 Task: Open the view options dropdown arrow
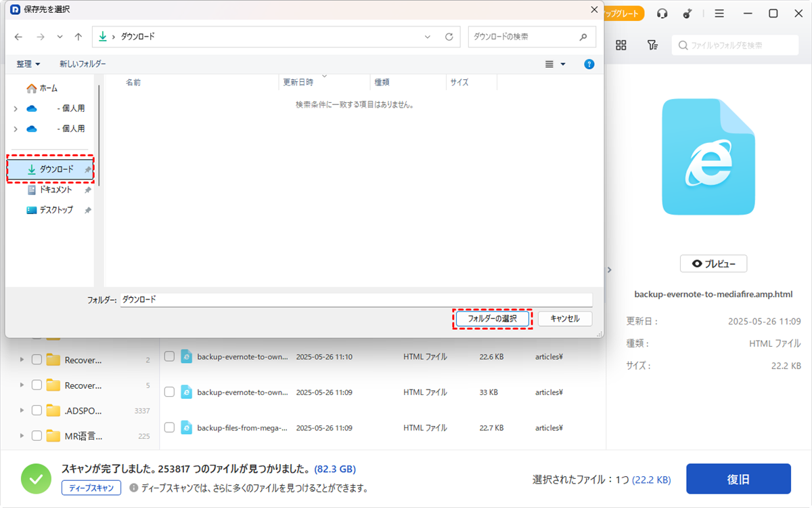click(x=563, y=64)
